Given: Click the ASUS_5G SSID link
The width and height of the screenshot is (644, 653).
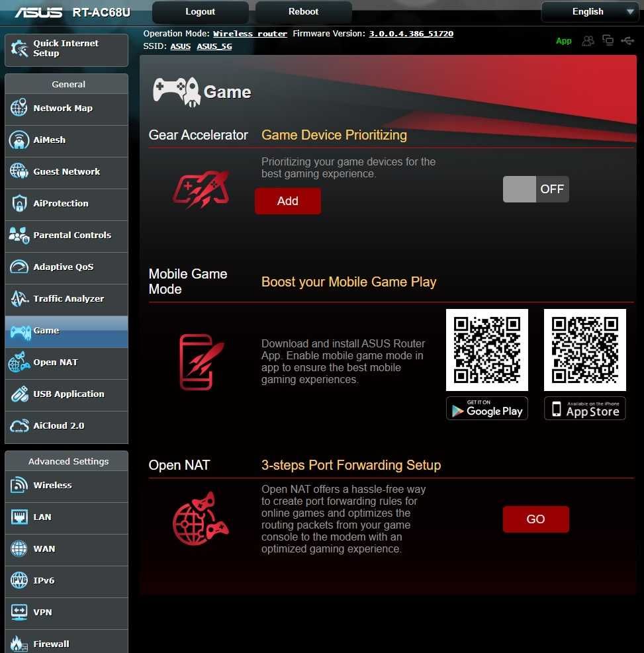Looking at the screenshot, I should tap(214, 46).
